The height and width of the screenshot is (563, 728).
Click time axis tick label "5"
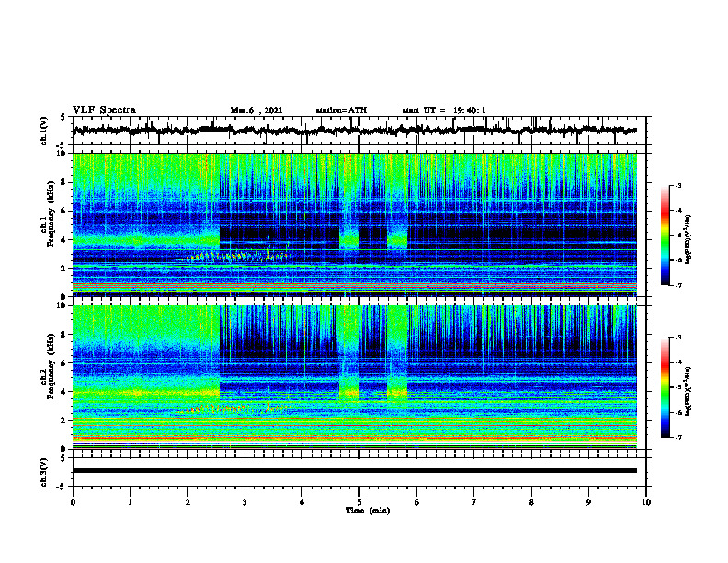(359, 502)
